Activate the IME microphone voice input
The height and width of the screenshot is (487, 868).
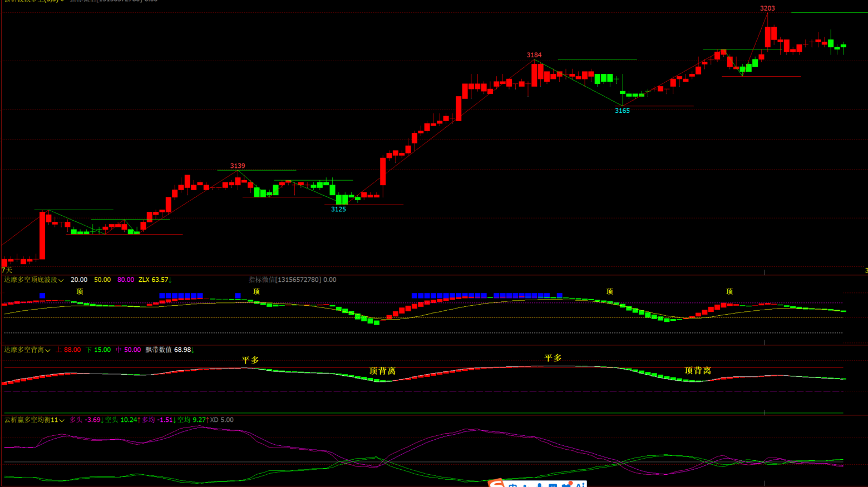tap(539, 485)
